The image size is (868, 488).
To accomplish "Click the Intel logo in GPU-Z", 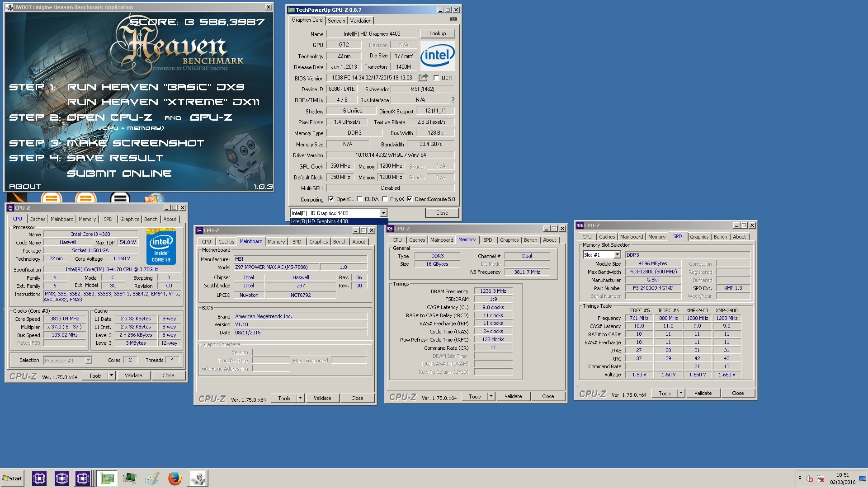I will (437, 56).
